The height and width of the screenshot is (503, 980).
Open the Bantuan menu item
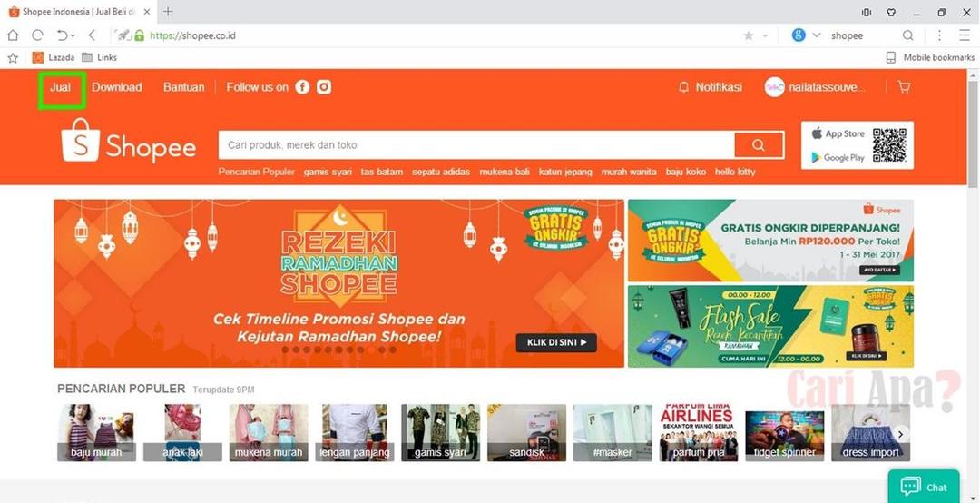click(183, 87)
